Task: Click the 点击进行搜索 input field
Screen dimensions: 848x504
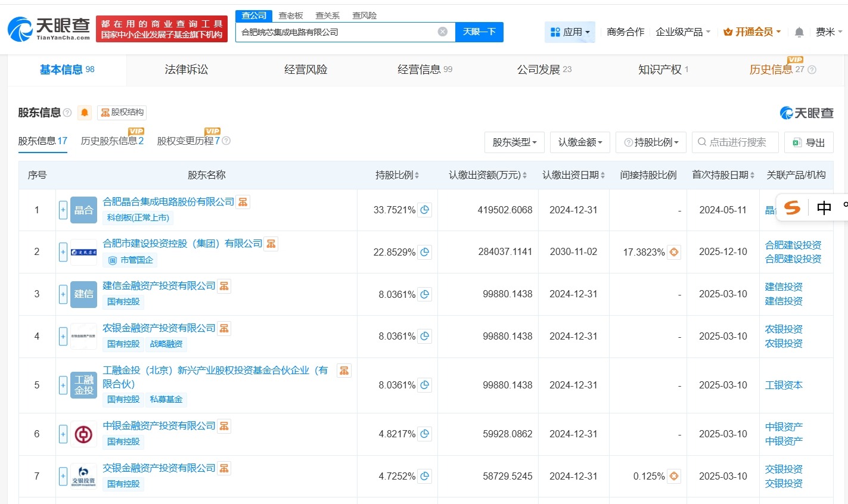Action: (735, 142)
